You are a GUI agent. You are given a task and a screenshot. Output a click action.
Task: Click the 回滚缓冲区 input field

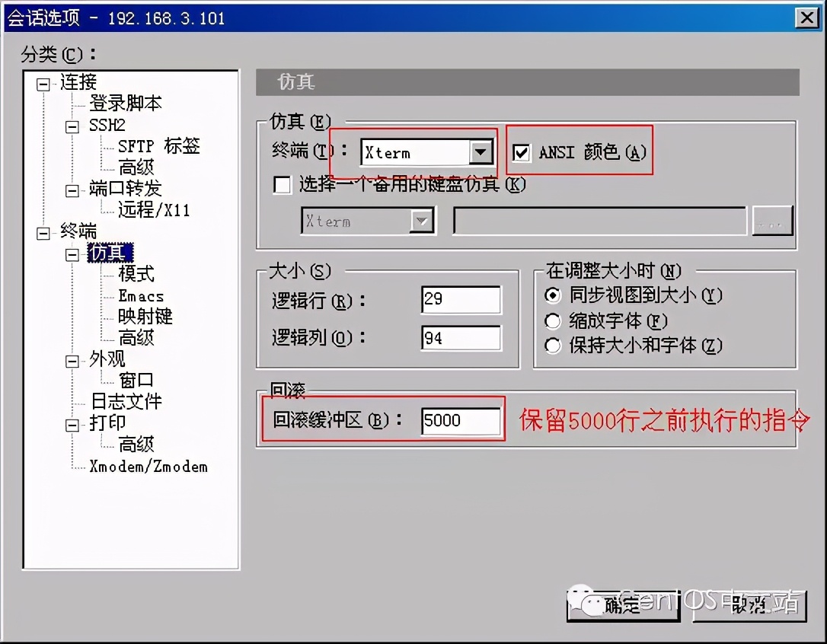coord(461,420)
